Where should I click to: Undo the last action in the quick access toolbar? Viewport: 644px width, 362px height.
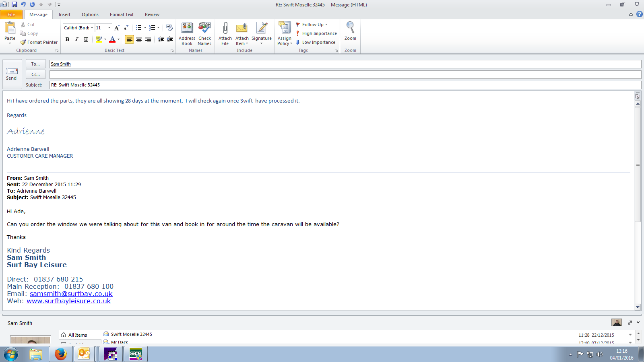coord(23,4)
